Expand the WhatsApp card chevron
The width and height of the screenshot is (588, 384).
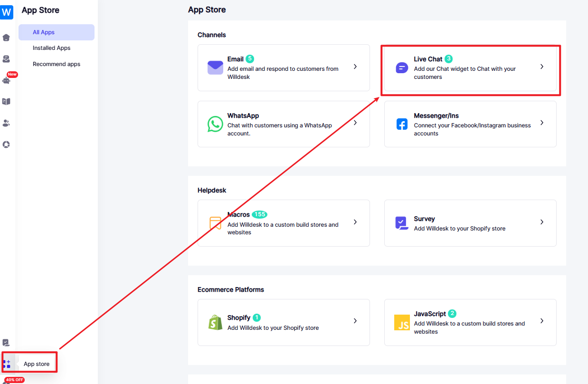coord(355,123)
